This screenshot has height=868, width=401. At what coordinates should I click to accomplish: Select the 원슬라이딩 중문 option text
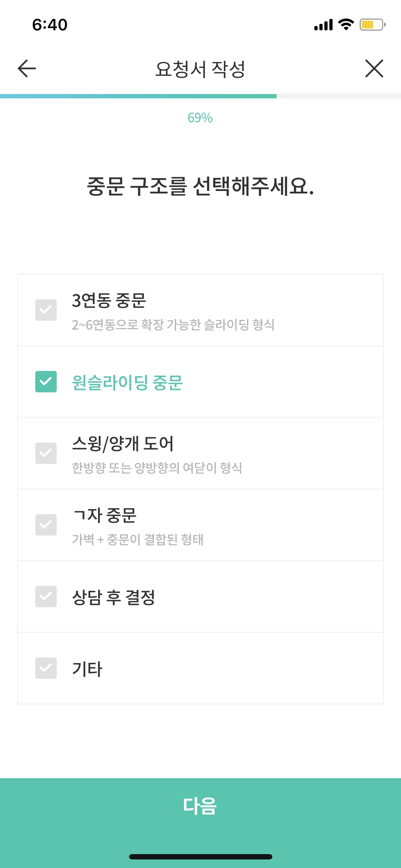pos(127,383)
